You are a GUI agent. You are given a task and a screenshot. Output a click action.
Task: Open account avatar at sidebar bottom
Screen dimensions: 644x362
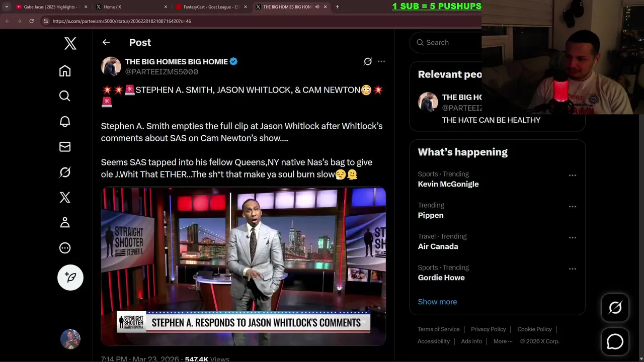click(70, 339)
